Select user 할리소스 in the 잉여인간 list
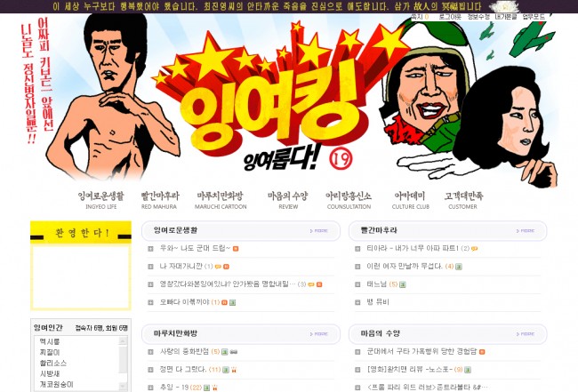 pyautogui.click(x=53, y=363)
